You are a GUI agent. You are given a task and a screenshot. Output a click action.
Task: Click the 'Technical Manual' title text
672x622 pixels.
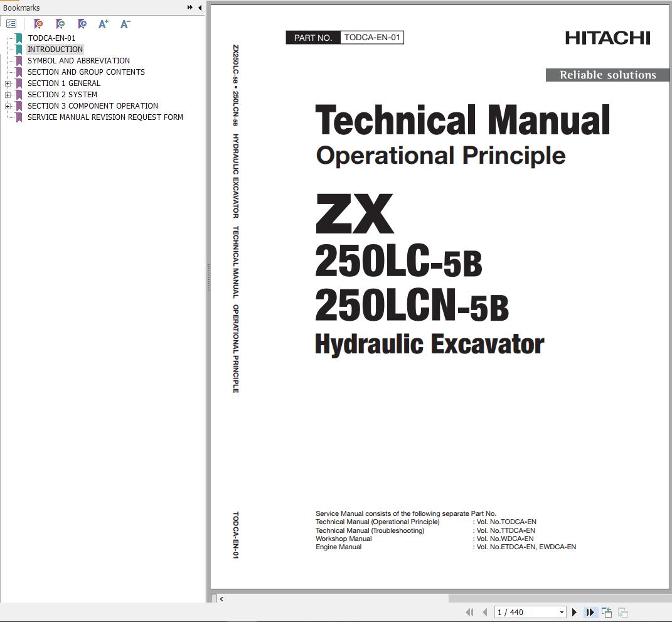point(462,120)
